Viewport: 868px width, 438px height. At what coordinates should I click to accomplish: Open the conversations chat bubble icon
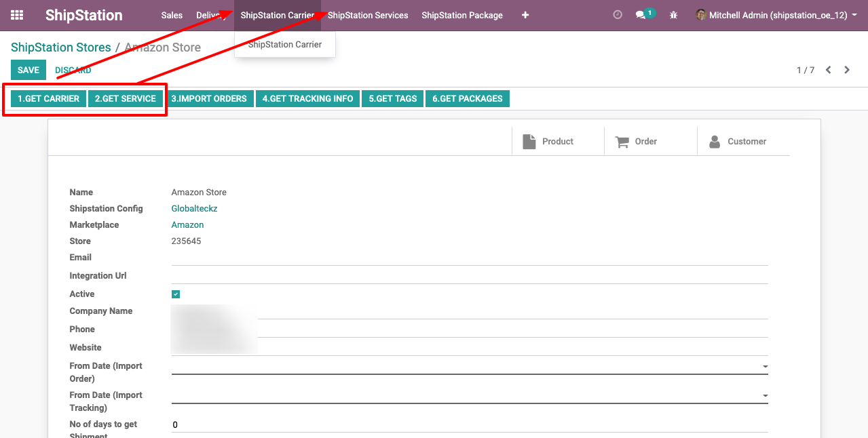click(641, 15)
